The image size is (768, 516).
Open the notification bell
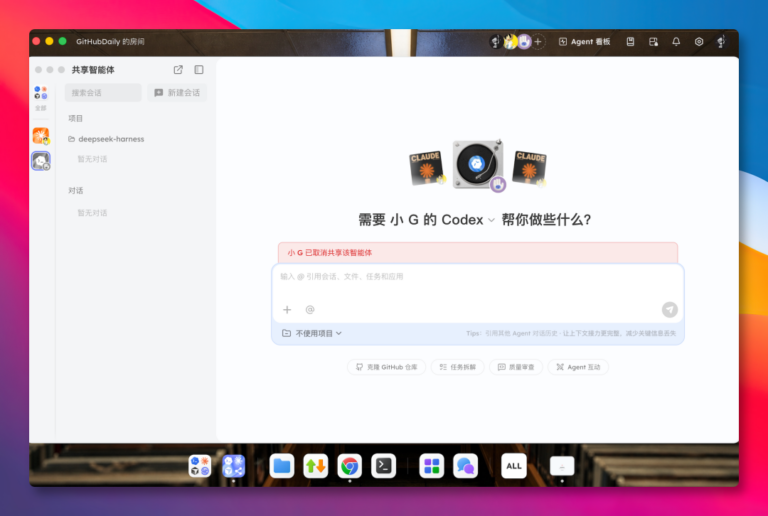[x=676, y=42]
